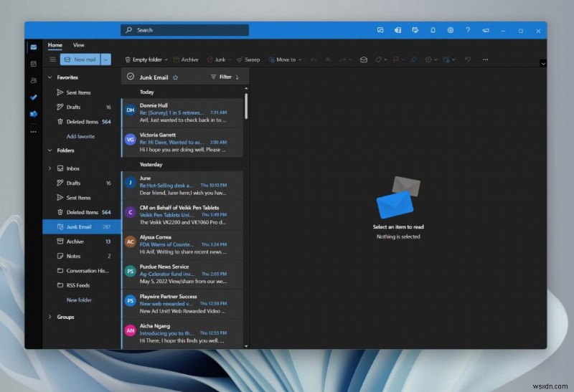Open the Conversation His... folder
Viewport: 574px width, 392px height.
[x=82, y=271]
